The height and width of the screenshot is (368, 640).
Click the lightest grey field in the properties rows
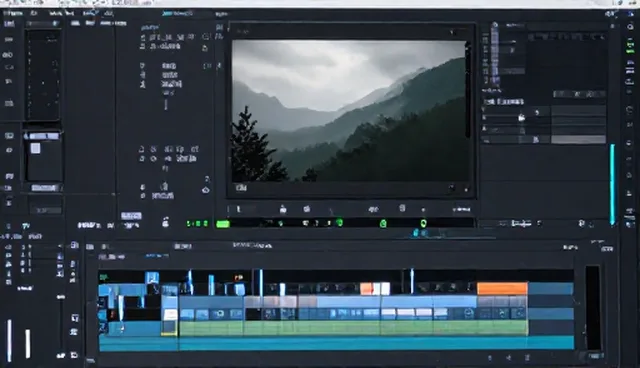point(578,140)
